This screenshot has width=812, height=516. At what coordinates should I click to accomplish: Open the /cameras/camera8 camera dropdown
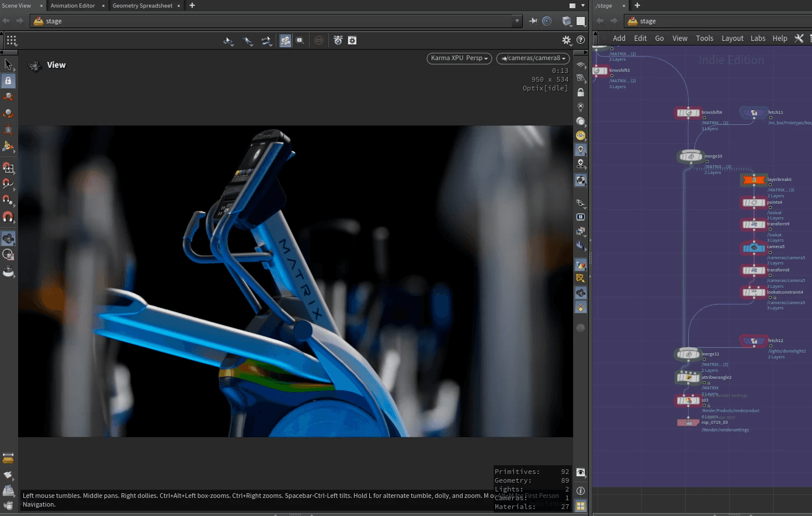(534, 58)
